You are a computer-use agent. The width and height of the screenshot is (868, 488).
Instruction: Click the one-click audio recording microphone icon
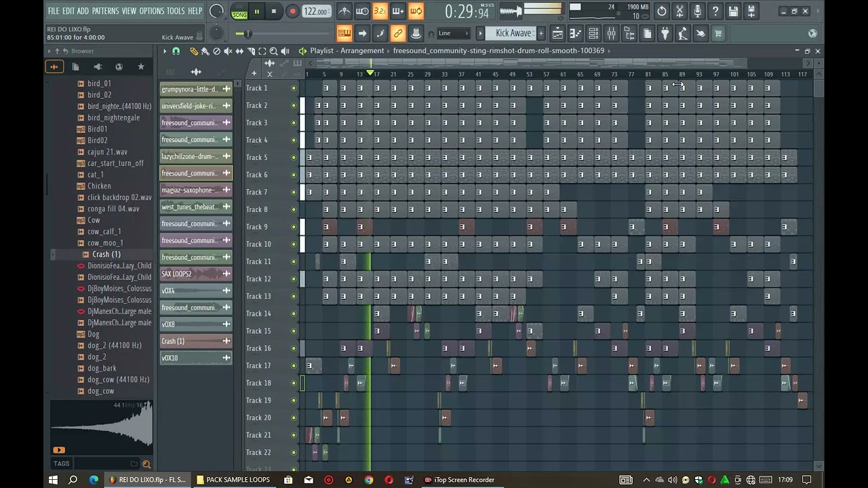coord(698,11)
